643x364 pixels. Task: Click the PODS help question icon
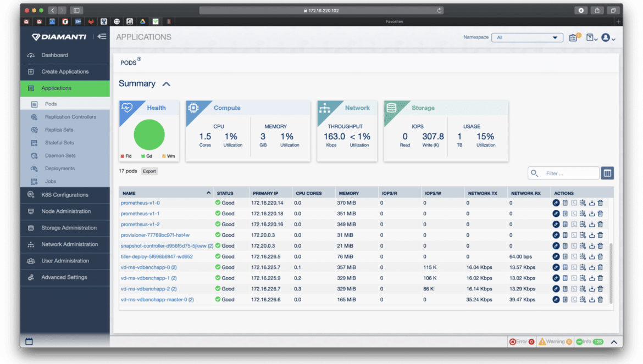(139, 59)
